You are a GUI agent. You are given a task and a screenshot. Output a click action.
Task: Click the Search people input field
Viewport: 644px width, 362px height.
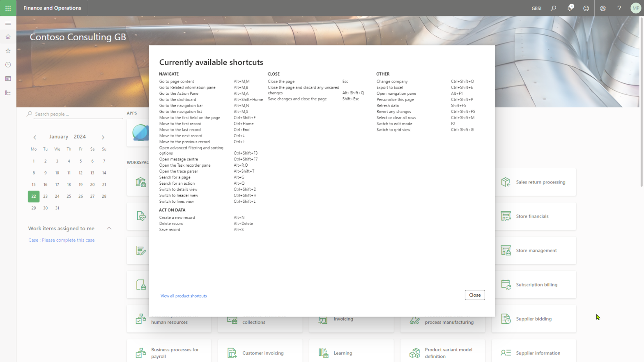(x=78, y=114)
